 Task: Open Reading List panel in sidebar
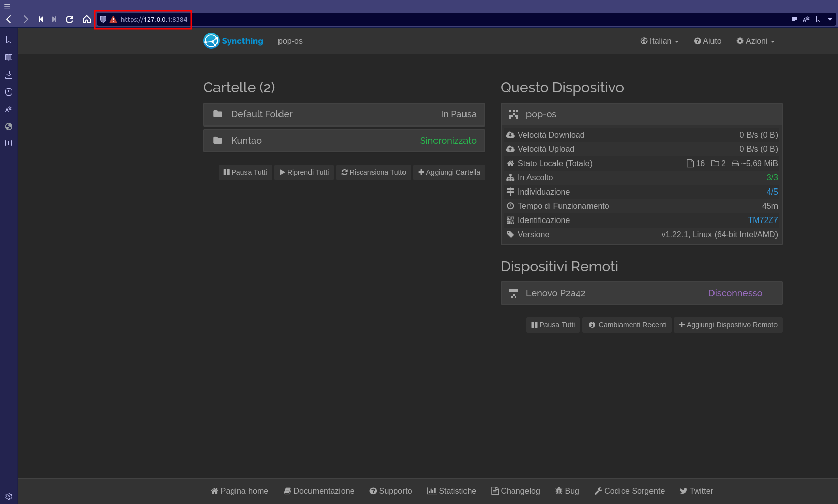[9, 57]
